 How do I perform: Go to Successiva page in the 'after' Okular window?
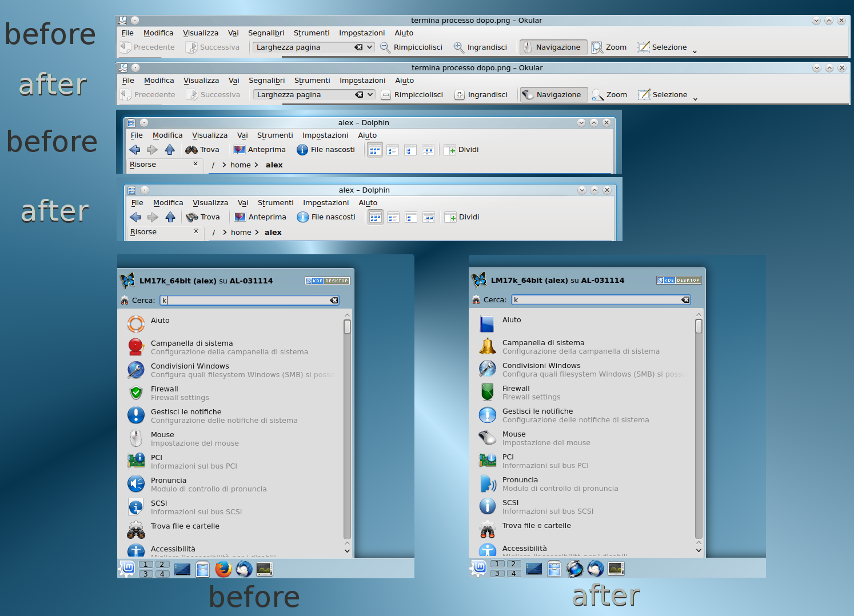213,95
